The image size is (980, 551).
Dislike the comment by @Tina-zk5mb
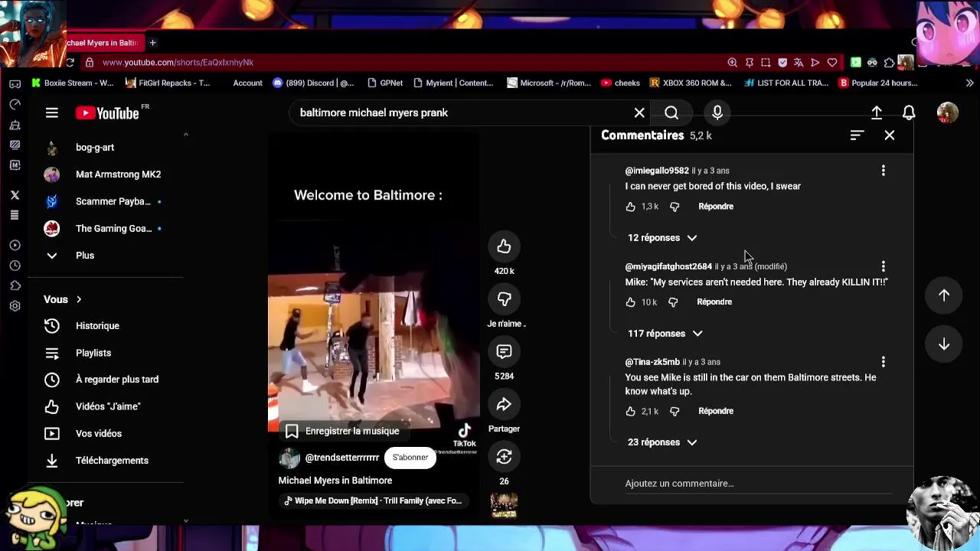pyautogui.click(x=675, y=412)
